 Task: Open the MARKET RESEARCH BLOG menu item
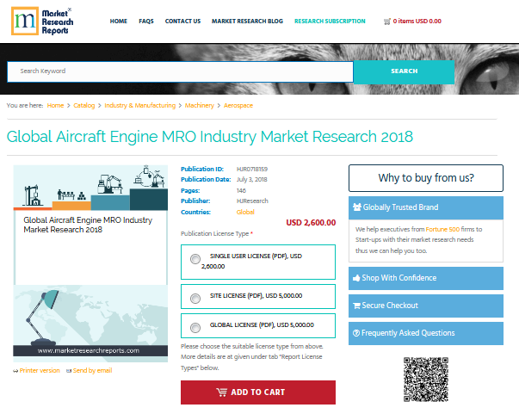click(x=247, y=22)
